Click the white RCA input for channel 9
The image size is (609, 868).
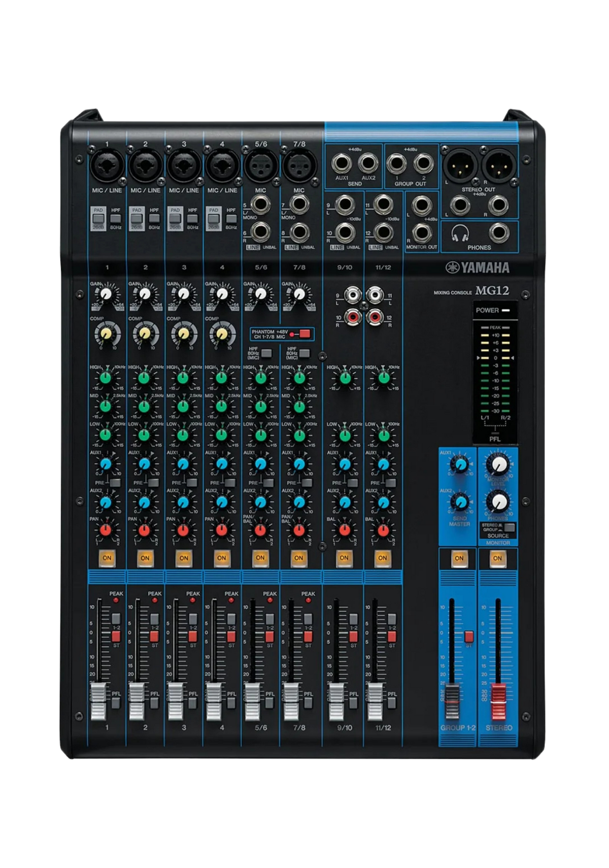pos(352,294)
